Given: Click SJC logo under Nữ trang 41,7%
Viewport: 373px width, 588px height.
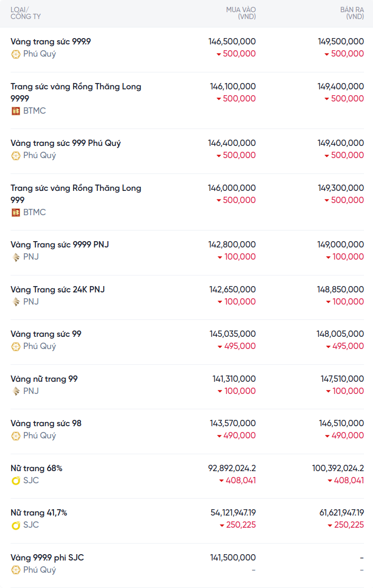Looking at the screenshot, I should tap(16, 525).
